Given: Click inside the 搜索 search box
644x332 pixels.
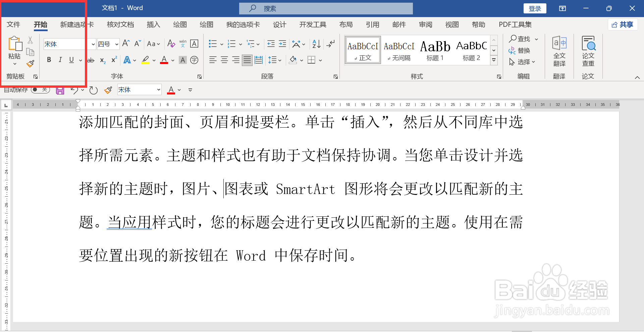Looking at the screenshot, I should click(x=325, y=8).
